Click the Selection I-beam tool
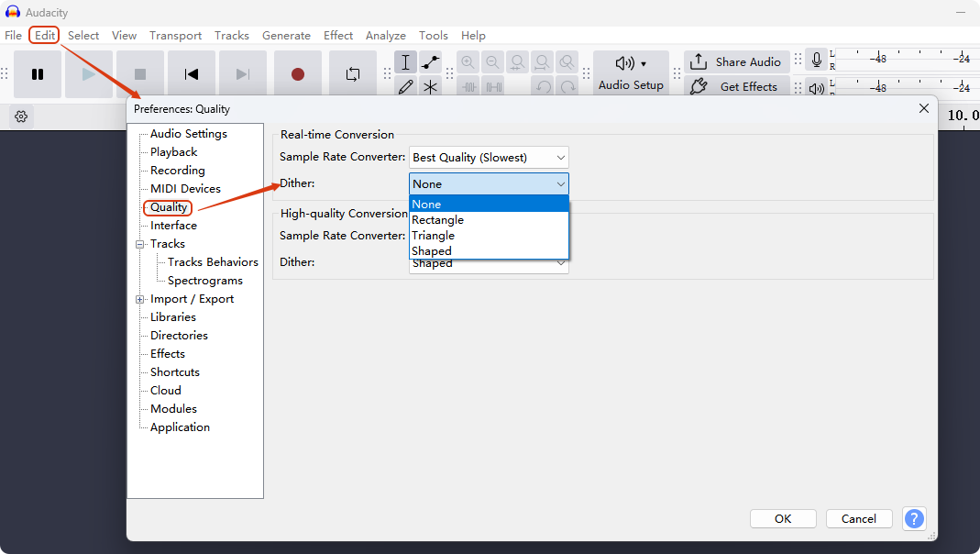The width and height of the screenshot is (980, 554). click(x=406, y=62)
